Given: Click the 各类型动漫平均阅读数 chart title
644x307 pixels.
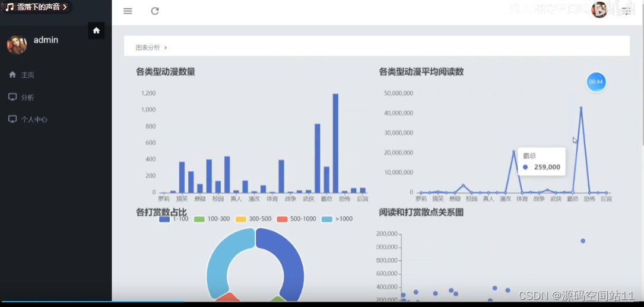Looking at the screenshot, I should (x=421, y=72).
